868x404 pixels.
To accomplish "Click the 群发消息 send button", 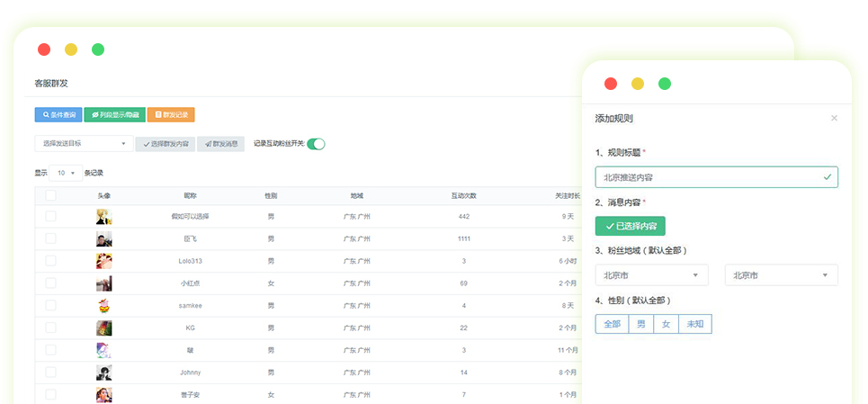I will (220, 144).
